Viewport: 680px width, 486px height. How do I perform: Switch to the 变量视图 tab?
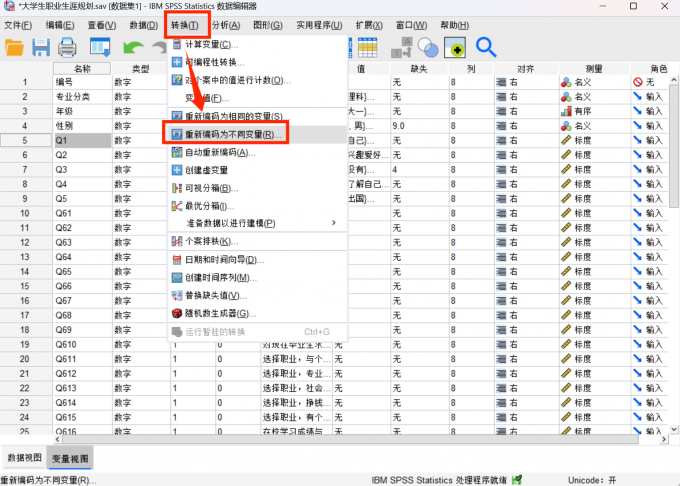click(69, 458)
